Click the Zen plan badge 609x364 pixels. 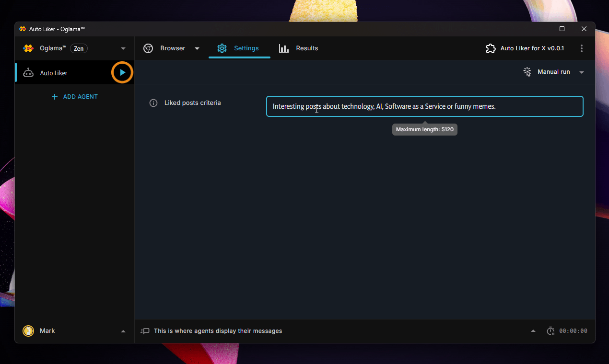click(79, 48)
